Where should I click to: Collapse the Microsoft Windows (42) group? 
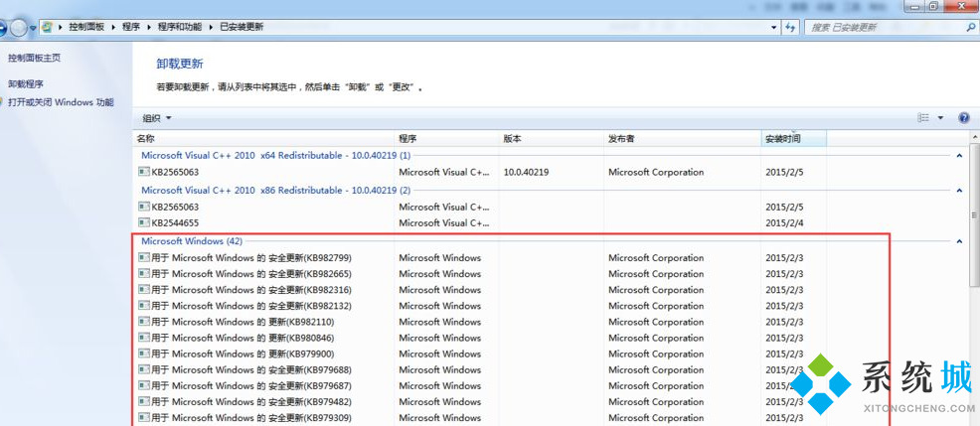pyautogui.click(x=959, y=241)
